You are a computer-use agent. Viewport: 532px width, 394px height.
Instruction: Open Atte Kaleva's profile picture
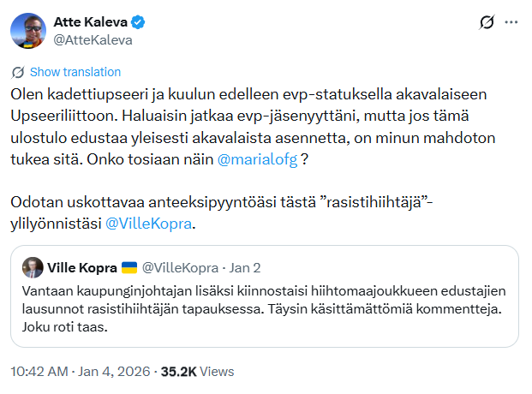coord(27,30)
